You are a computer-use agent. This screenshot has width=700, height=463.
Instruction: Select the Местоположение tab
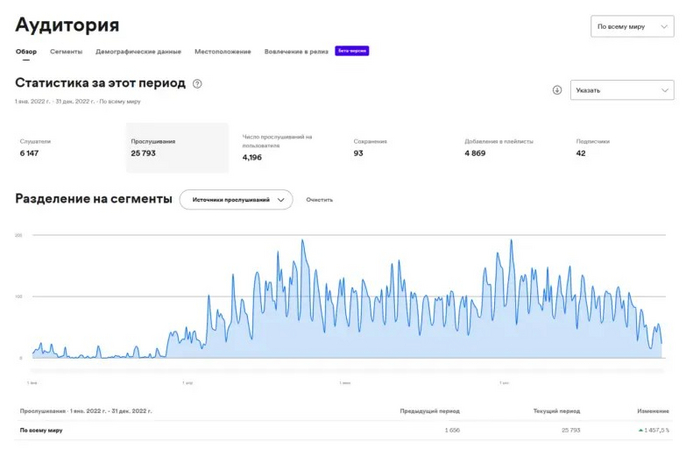[x=222, y=51]
